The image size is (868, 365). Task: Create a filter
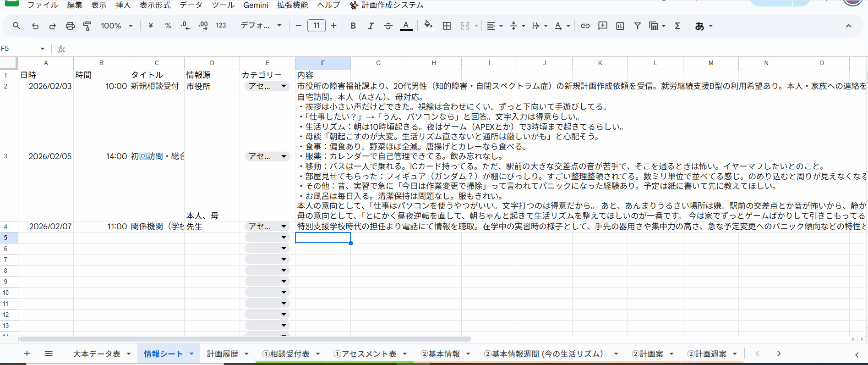[x=637, y=26]
